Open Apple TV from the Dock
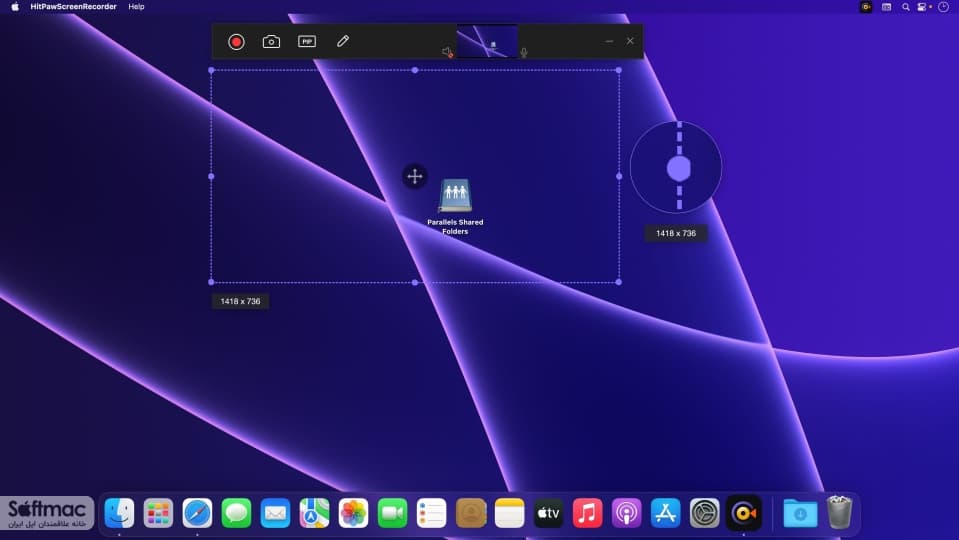Image resolution: width=959 pixels, height=540 pixels. tap(549, 512)
